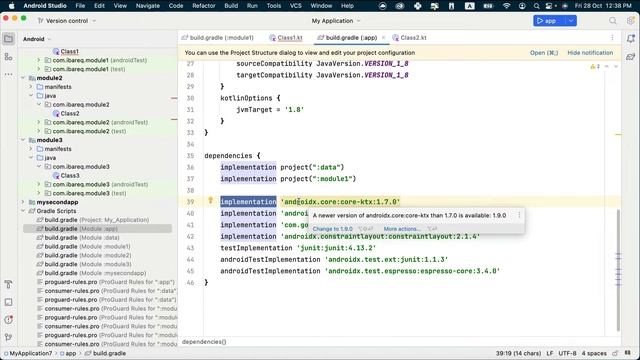The height and width of the screenshot is (360, 640).
Task: Open the editor tabs more options menu
Action: point(612,38)
